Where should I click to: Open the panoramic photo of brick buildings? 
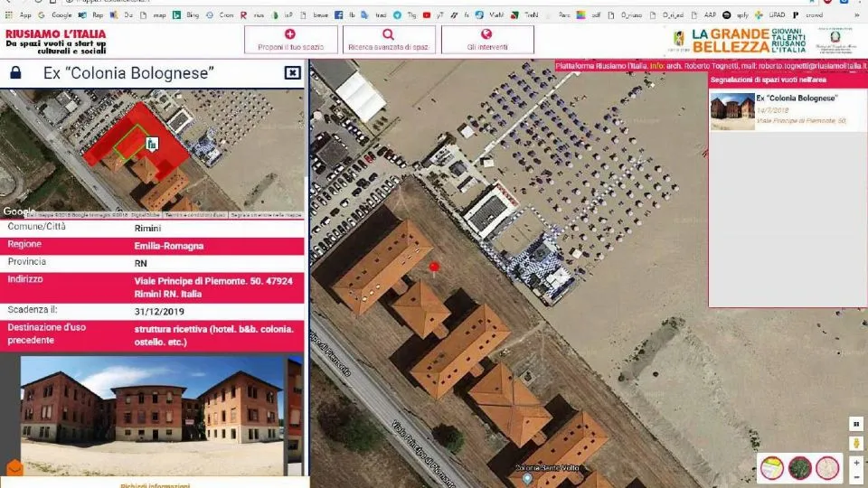coord(152,416)
